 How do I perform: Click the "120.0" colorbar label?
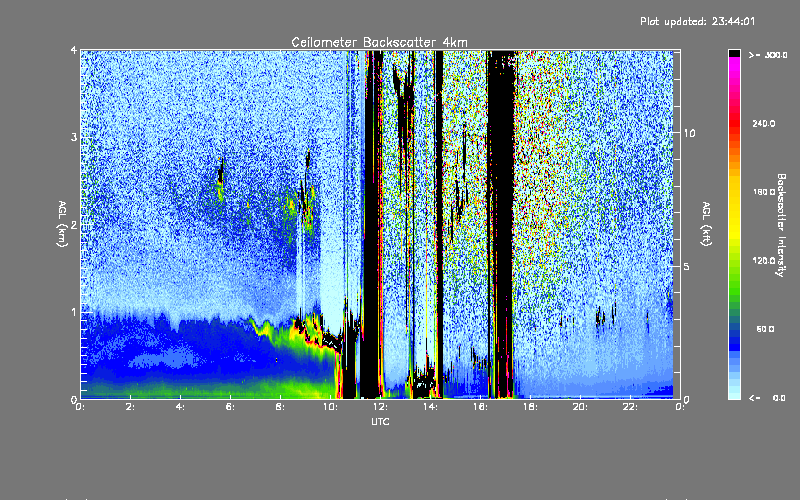[764, 260]
